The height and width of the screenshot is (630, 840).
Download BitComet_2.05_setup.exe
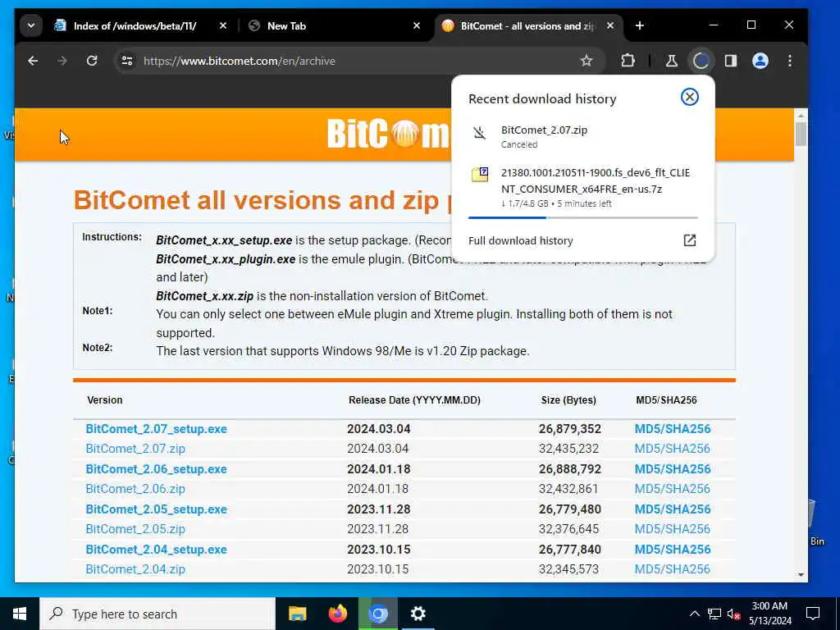157,509
